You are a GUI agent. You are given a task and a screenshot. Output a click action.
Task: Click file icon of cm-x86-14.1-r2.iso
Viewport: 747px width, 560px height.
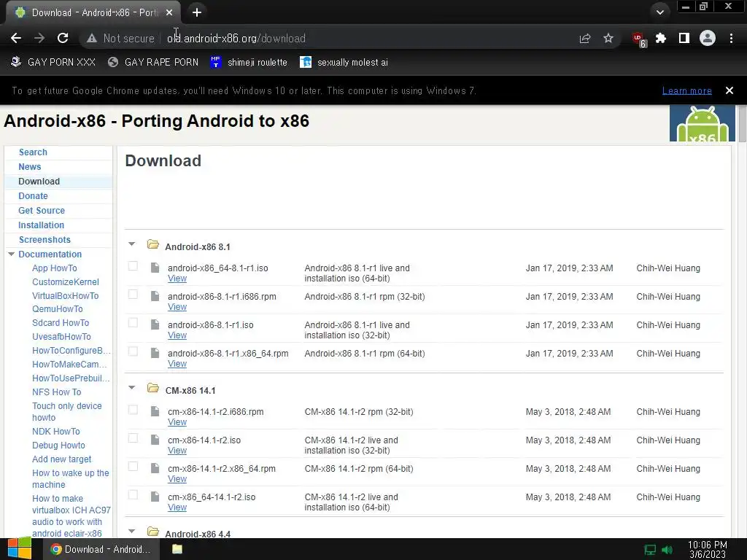click(x=155, y=440)
